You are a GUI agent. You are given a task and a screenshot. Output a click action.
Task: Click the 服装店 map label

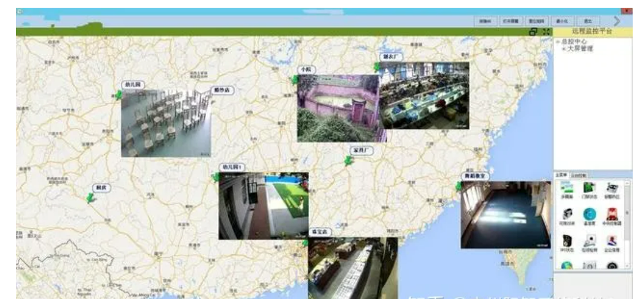point(222,91)
